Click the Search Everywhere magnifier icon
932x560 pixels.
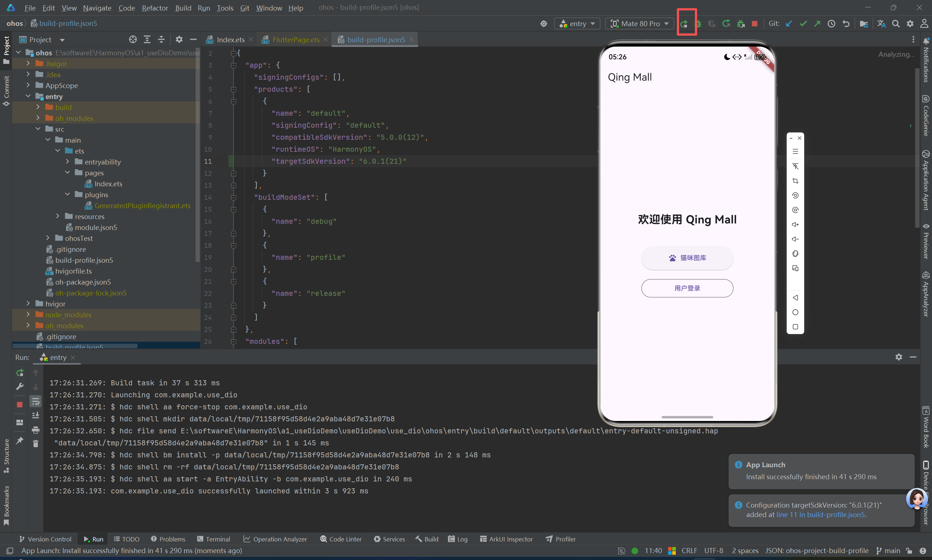896,24
